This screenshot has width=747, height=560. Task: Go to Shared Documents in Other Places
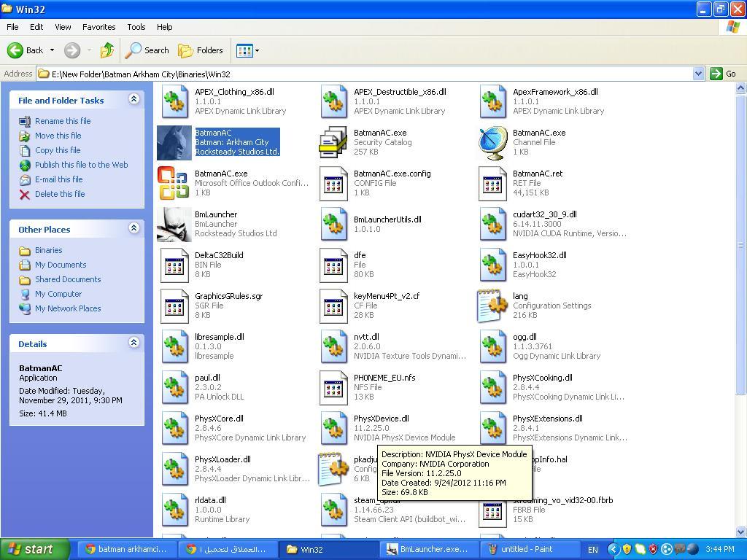pos(68,279)
